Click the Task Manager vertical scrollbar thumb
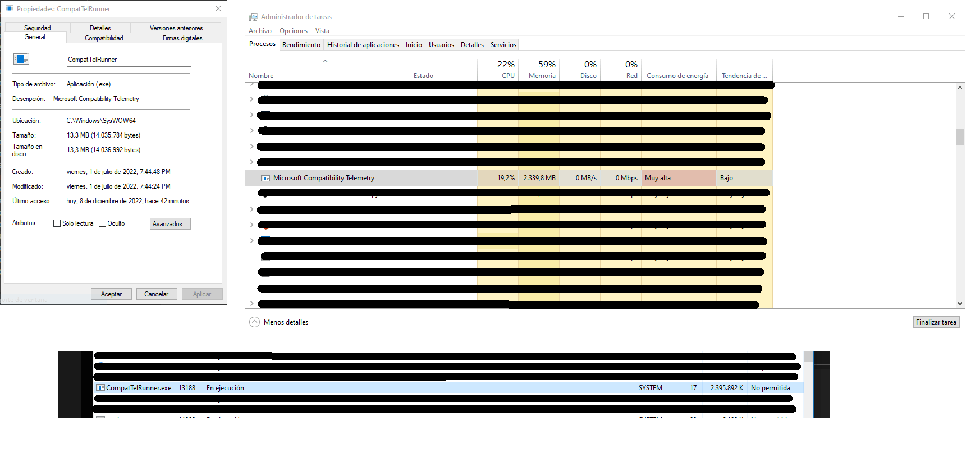980x457 pixels. tap(960, 136)
